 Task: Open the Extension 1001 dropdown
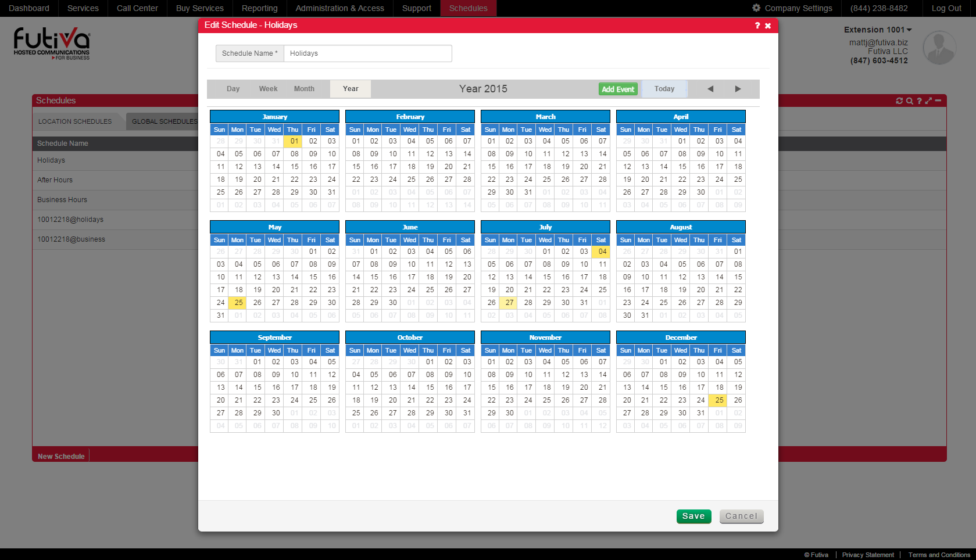[x=878, y=30]
